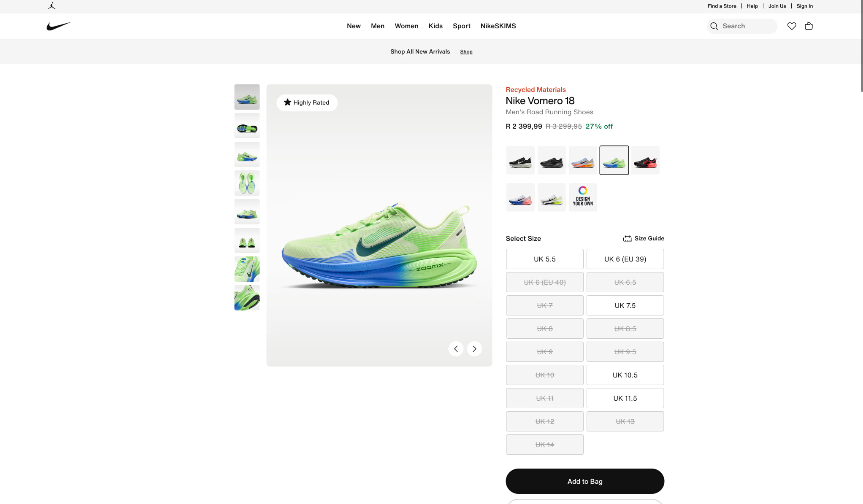Click the Highly Rated star badge
863x504 pixels.
307,102
